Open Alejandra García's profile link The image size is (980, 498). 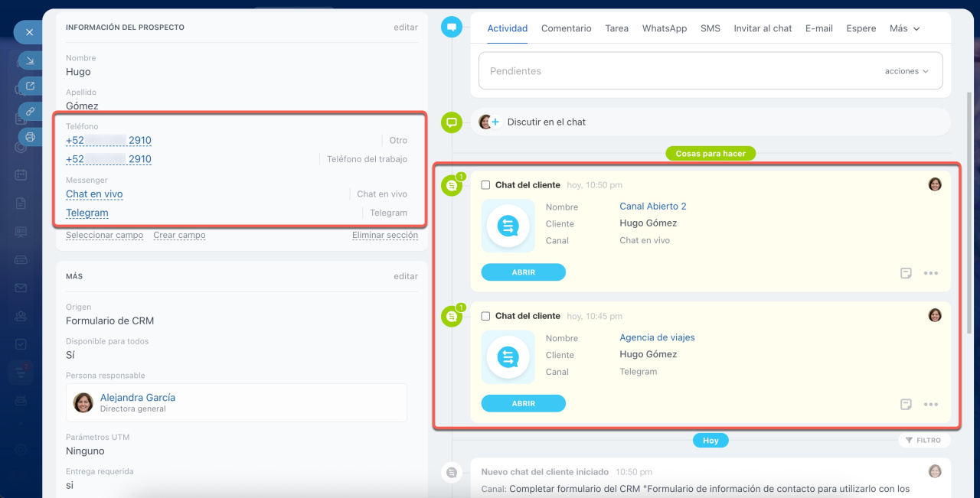pyautogui.click(x=138, y=398)
